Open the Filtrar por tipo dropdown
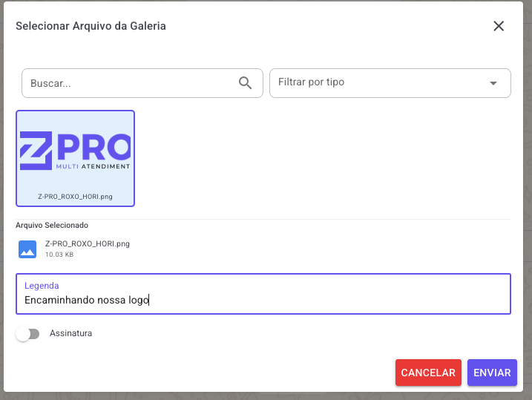Screen dimensions: 532x400 tap(378, 82)
